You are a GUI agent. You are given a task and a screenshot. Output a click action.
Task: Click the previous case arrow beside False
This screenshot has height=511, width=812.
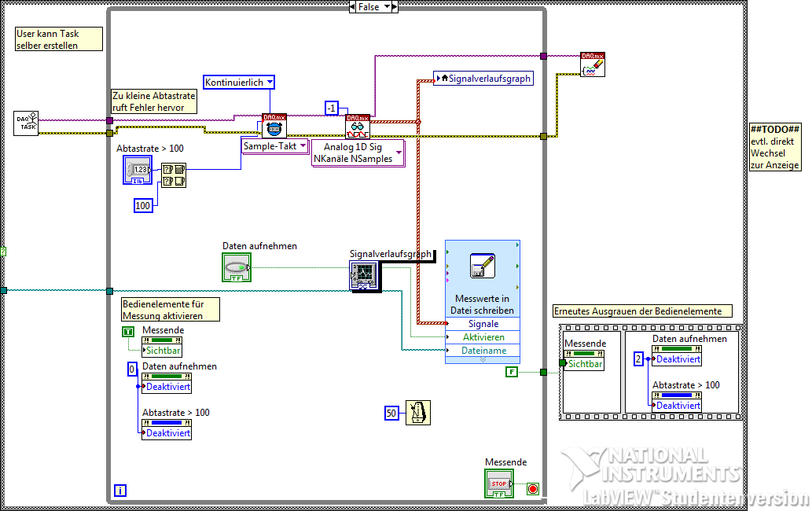coord(353,7)
